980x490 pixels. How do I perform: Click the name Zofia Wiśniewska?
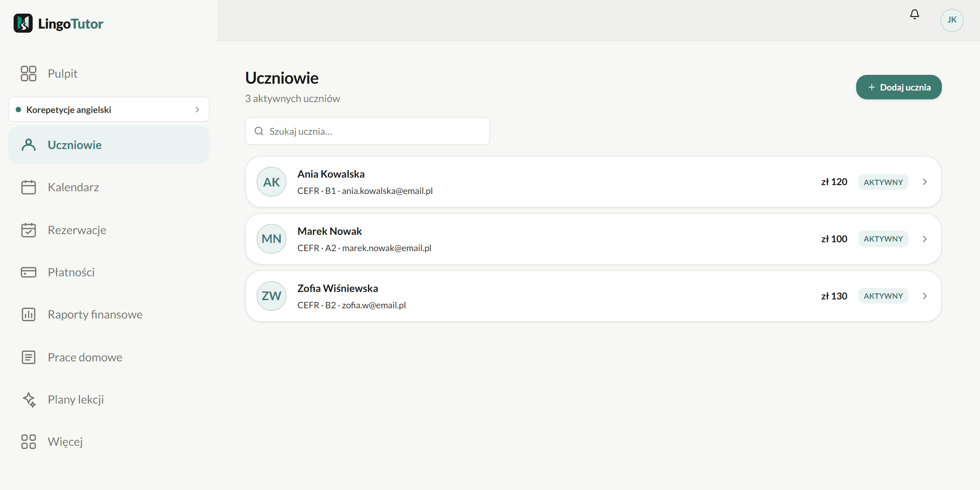click(x=338, y=288)
